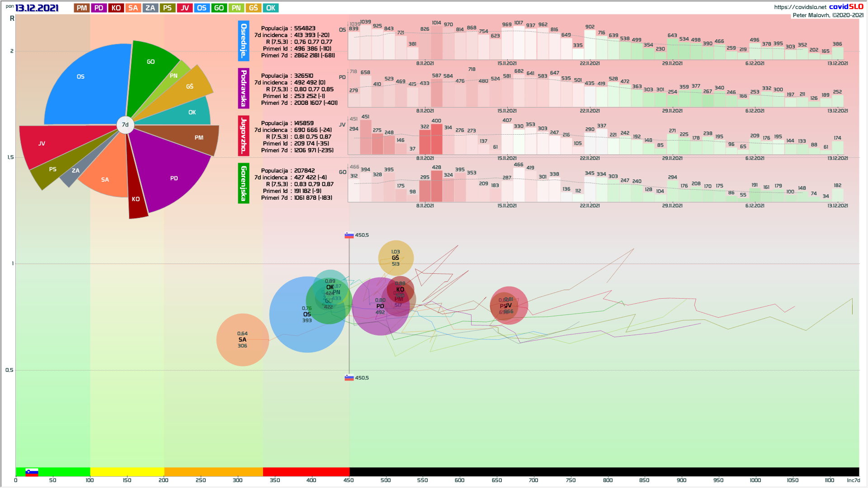Click the Slovenia flag at top marker

[x=349, y=235]
